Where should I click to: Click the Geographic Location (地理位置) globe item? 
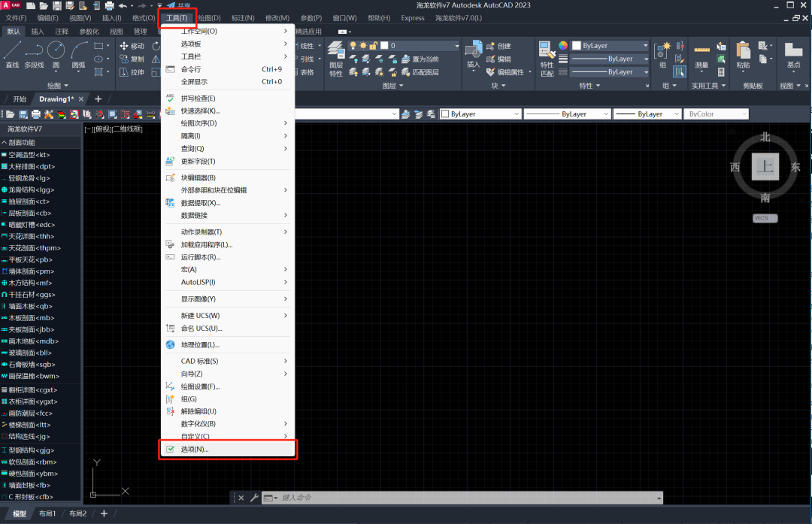(x=200, y=345)
